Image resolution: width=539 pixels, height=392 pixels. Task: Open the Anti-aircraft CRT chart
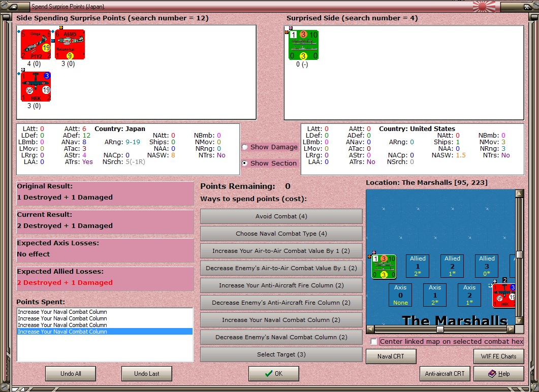[x=445, y=373]
